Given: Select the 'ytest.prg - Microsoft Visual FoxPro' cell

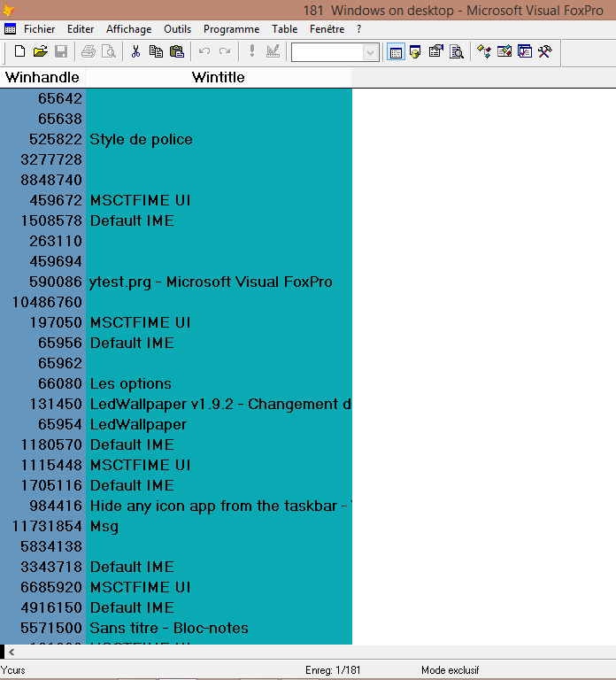Looking at the screenshot, I should [x=219, y=282].
